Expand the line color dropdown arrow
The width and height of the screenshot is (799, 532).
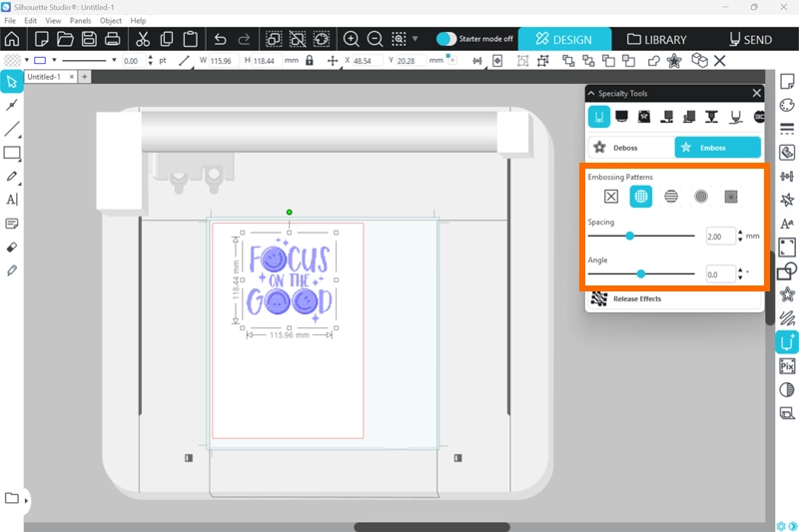click(x=54, y=61)
